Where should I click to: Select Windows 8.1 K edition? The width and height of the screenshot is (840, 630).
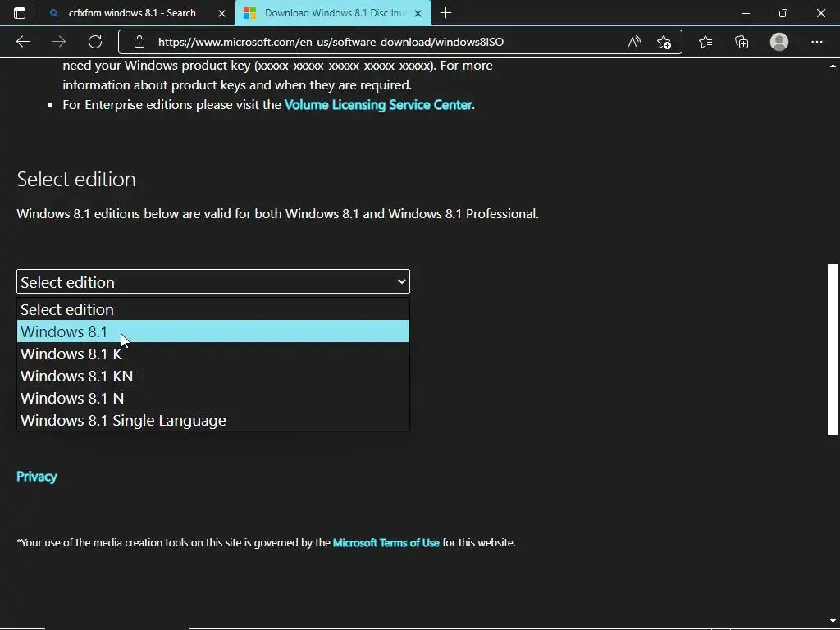tap(213, 354)
